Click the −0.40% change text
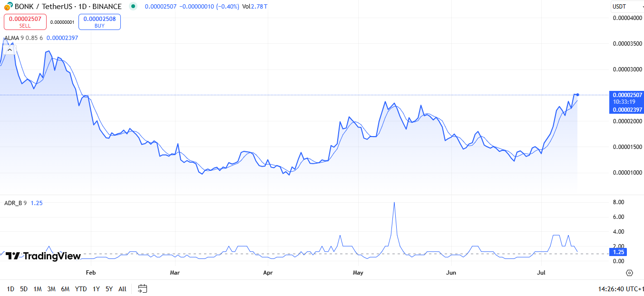 point(227,7)
